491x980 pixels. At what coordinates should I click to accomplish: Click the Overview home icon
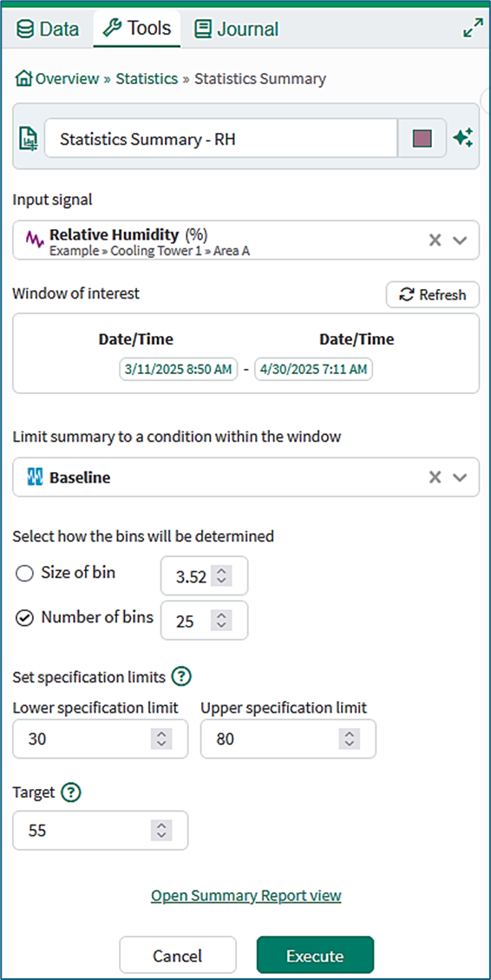coord(23,79)
